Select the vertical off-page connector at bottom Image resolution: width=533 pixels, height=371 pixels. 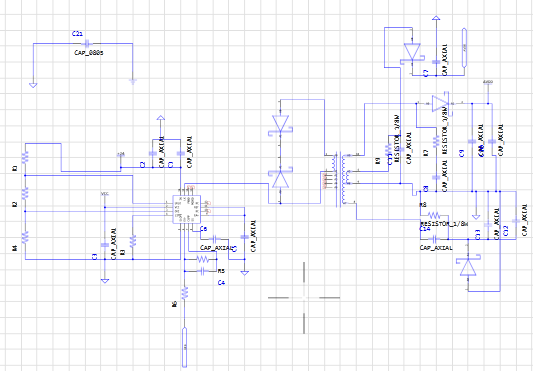coord(185,347)
